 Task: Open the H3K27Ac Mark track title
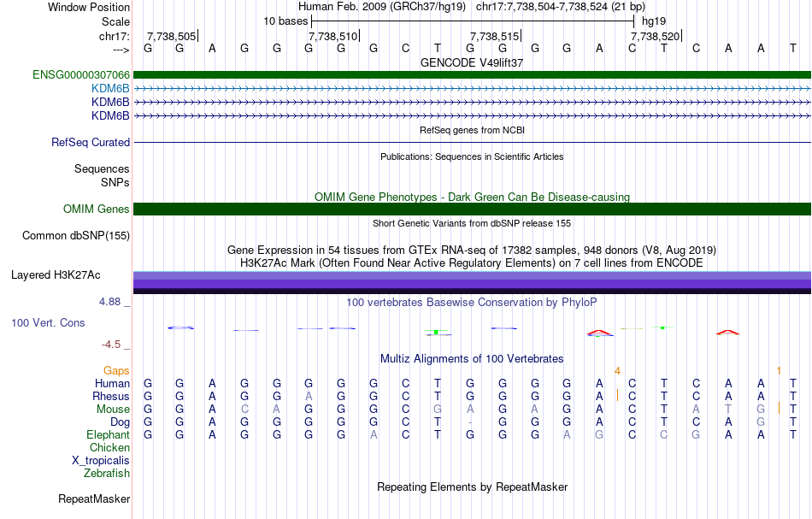472,263
